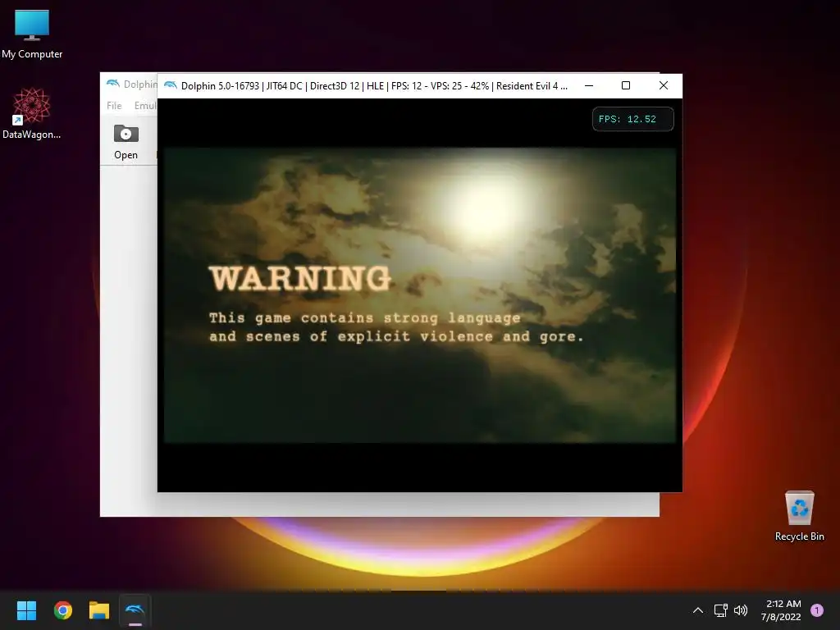Open the Emulation menu in Dolphin main window
840x630 pixels.
click(145, 106)
